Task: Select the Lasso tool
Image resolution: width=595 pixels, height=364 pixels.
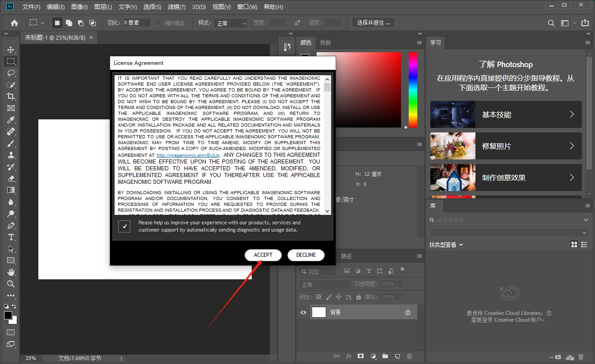Action: coord(11,73)
